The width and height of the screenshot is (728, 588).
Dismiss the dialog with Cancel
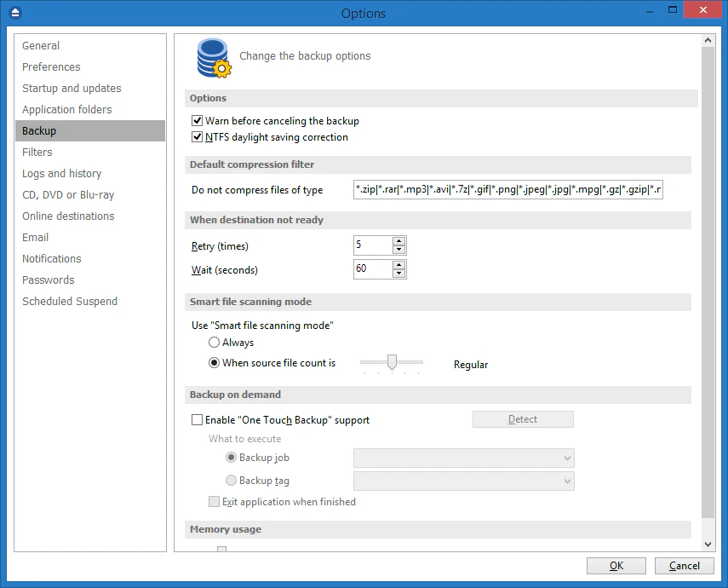click(x=684, y=565)
